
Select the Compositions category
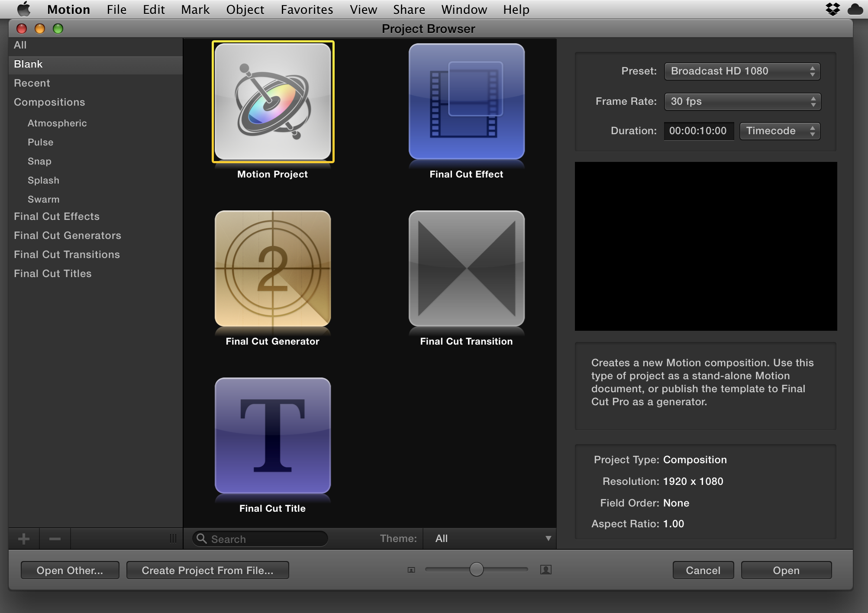click(95, 102)
